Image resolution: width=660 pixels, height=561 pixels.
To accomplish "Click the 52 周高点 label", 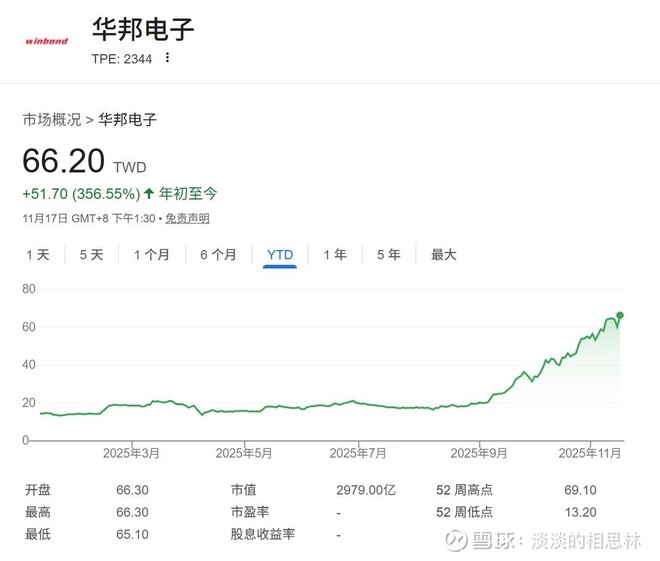I will (x=464, y=490).
